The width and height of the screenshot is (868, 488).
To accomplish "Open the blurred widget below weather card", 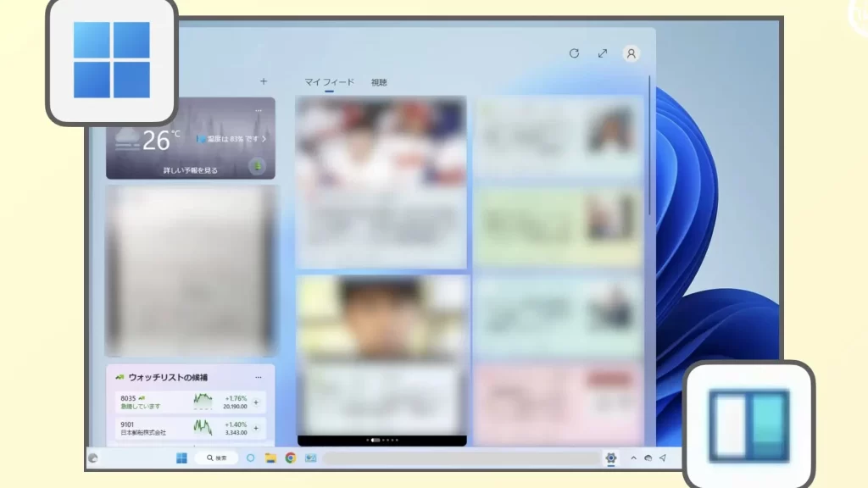I will pyautogui.click(x=191, y=271).
